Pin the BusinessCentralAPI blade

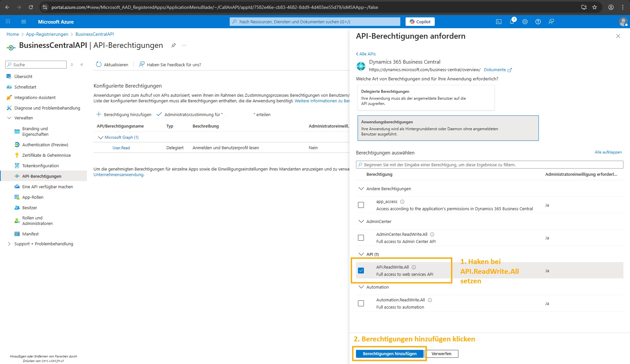coord(174,45)
